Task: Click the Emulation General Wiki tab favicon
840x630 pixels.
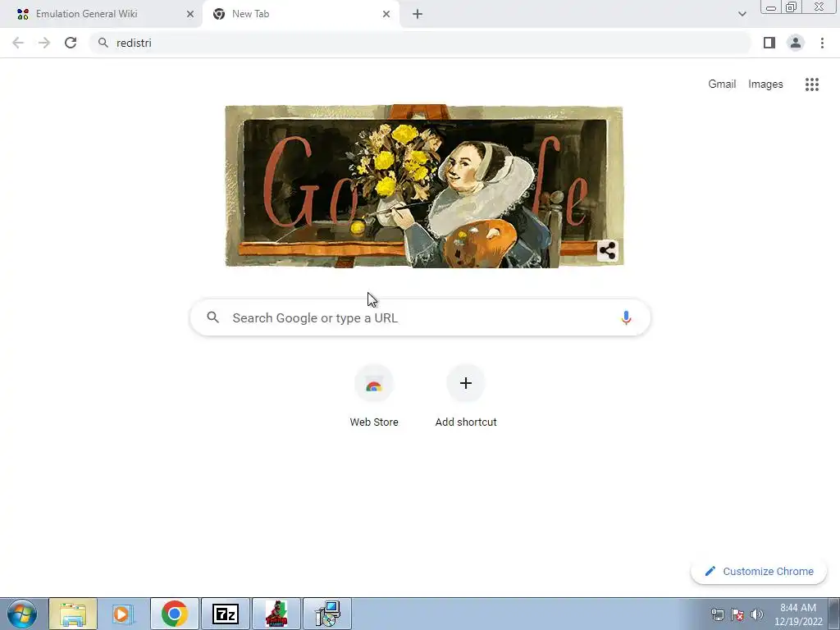Action: (x=22, y=14)
